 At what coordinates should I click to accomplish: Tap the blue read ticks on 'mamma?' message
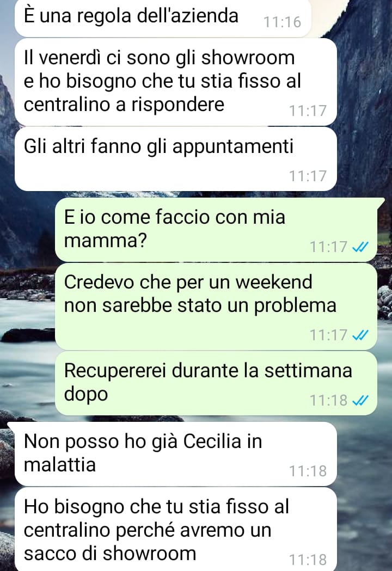[x=360, y=247]
